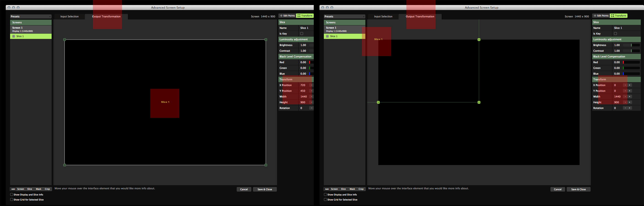The image size is (644, 206).
Task: Click X Position plus stepper in right window
Action: 630,85
